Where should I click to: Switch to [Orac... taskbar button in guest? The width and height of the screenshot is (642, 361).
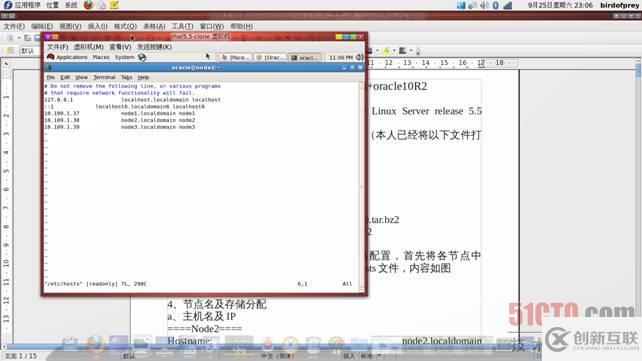point(270,57)
